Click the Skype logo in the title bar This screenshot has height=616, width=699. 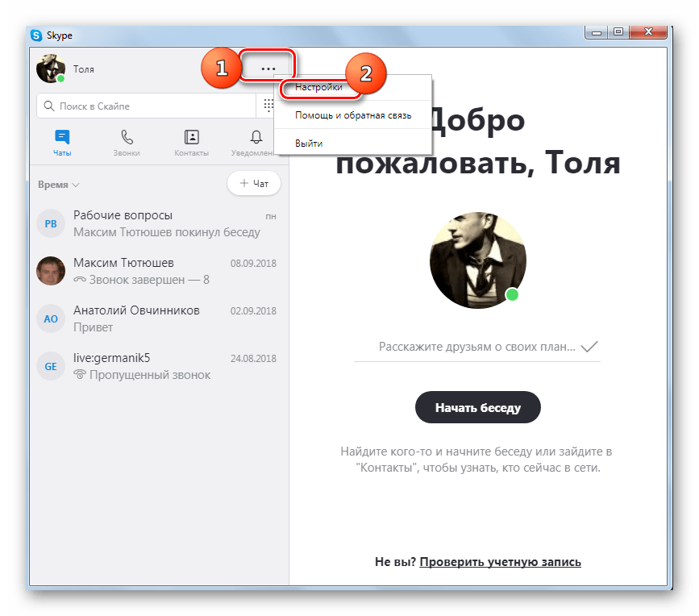[x=36, y=35]
